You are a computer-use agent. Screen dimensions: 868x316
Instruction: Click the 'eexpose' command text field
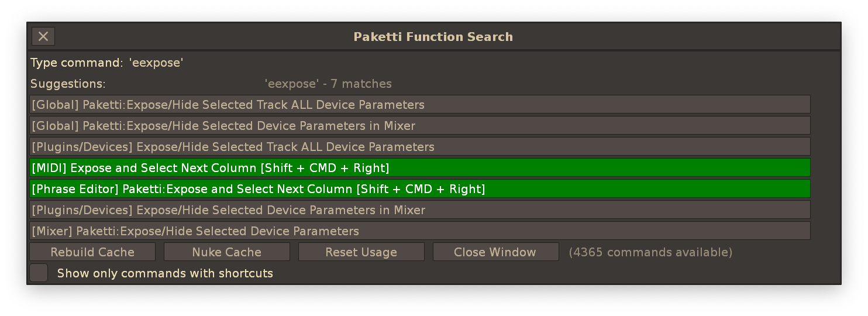(157, 63)
